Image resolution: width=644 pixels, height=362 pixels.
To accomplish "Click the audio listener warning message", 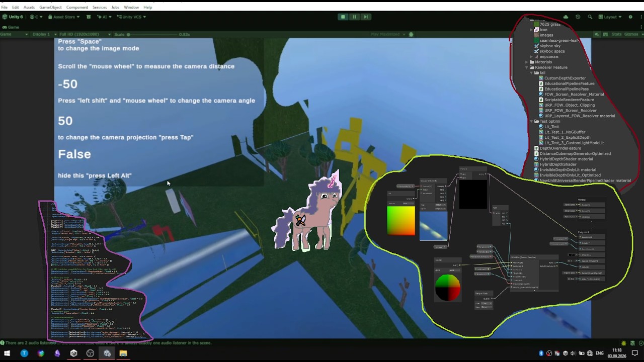I will click(x=106, y=343).
